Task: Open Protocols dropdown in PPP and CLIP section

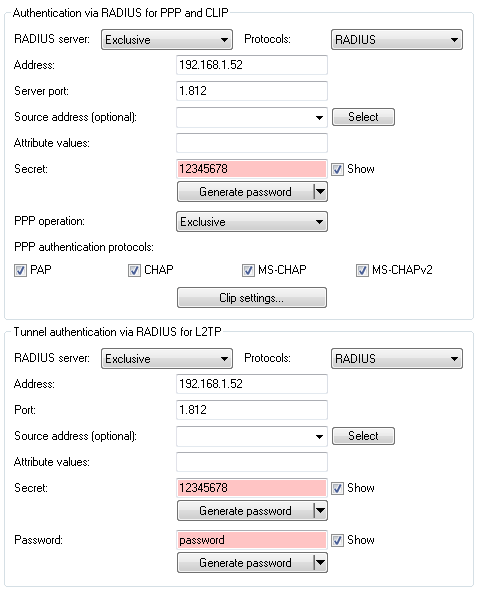Action: click(397, 40)
